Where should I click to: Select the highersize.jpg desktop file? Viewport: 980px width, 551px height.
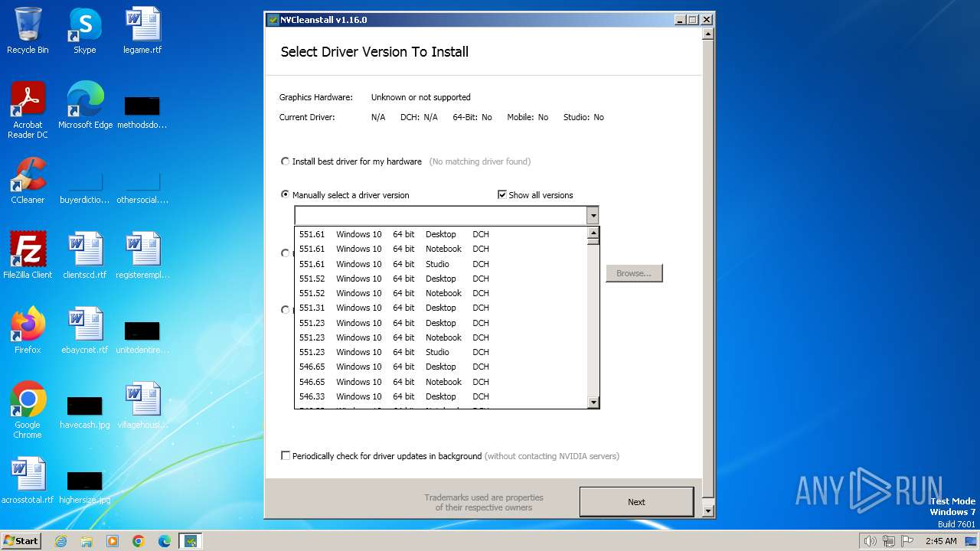point(85,487)
